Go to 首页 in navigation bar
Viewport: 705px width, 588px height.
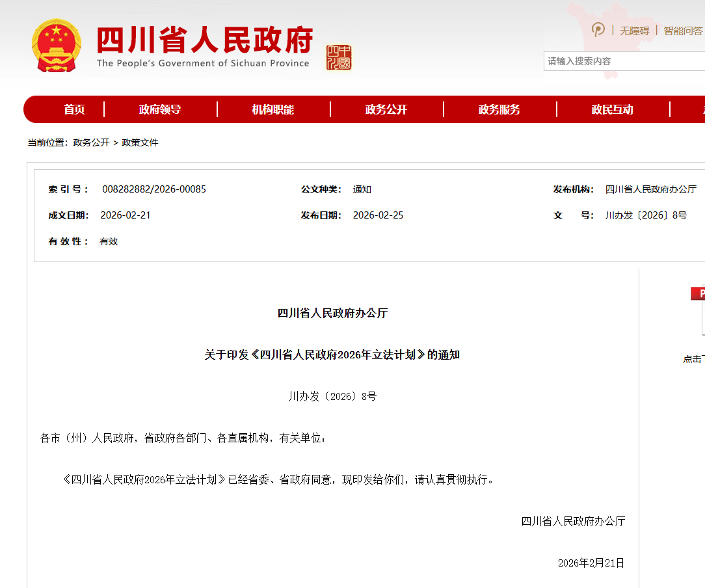(74, 109)
